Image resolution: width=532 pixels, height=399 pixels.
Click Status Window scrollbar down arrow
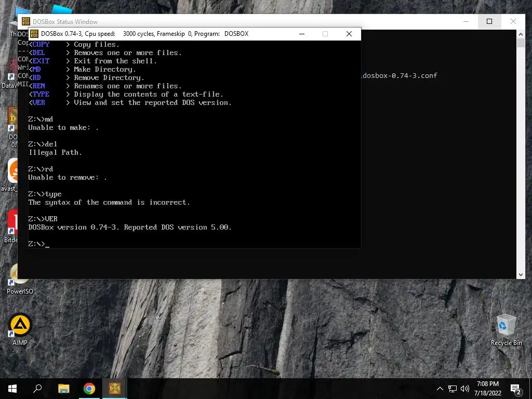(521, 274)
